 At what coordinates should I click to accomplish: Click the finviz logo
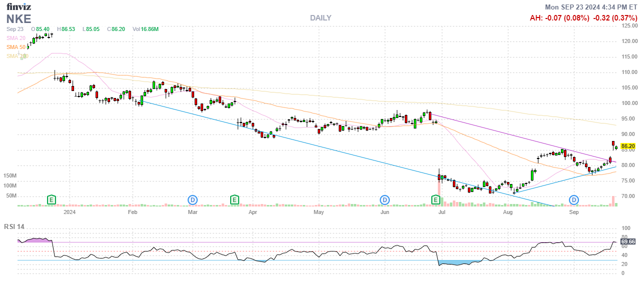click(19, 7)
